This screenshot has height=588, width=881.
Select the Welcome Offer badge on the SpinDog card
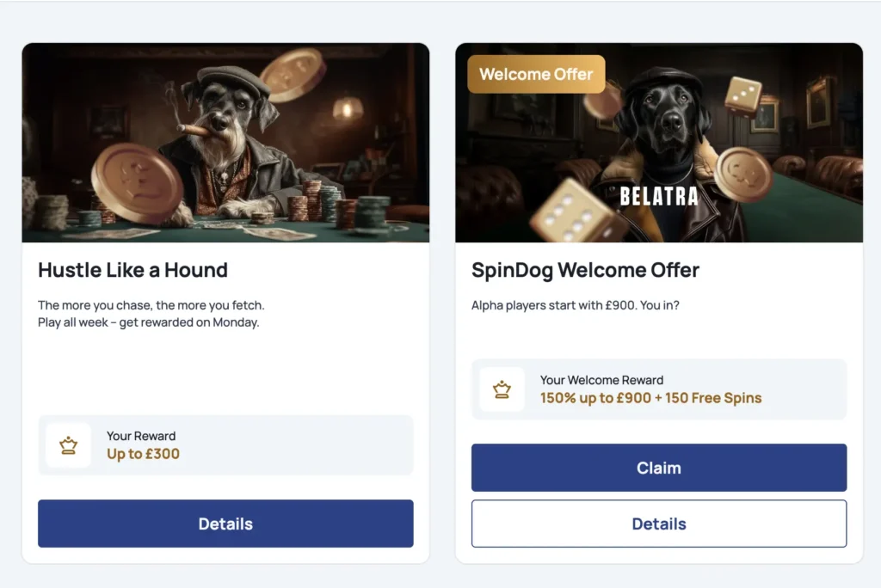coord(535,74)
